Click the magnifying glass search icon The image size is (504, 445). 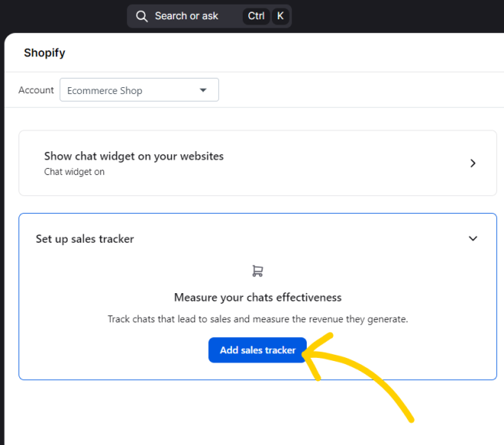[x=142, y=16]
